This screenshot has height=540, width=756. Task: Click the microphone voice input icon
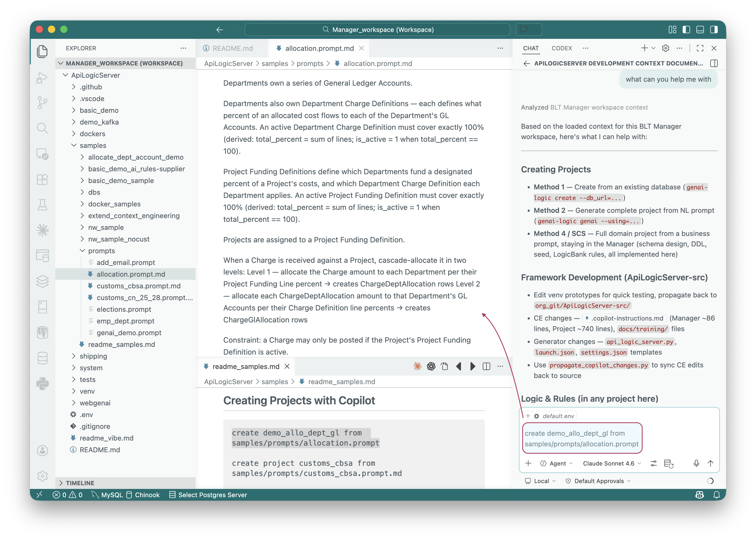click(x=696, y=463)
